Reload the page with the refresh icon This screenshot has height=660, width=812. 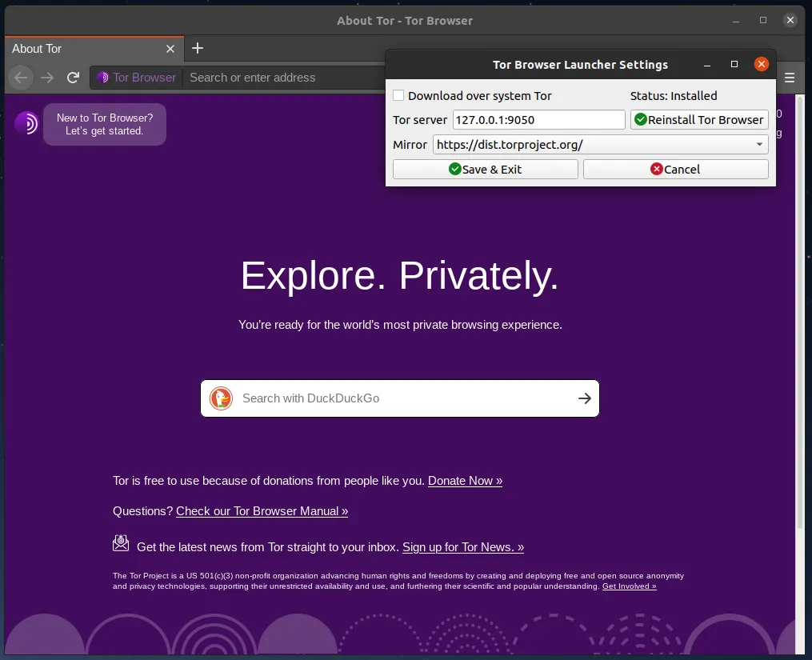(73, 78)
